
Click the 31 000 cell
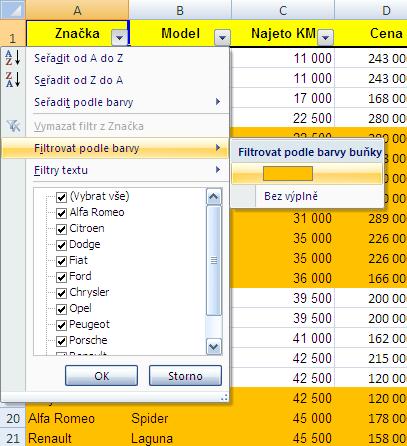283,218
